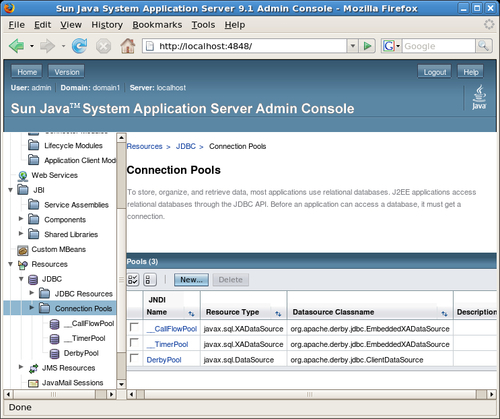Click the tree panel vertical scrollbar thumb
The width and height of the screenshot is (500, 419).
click(121, 279)
